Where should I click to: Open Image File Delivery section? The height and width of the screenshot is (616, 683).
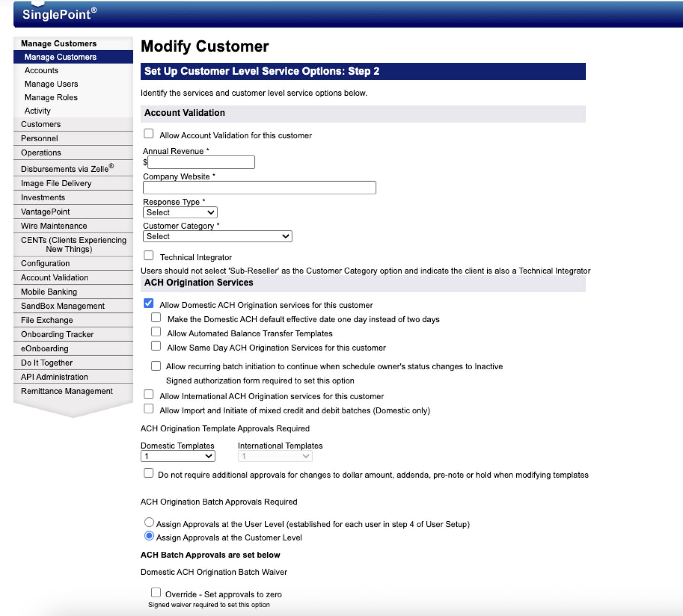(x=73, y=183)
